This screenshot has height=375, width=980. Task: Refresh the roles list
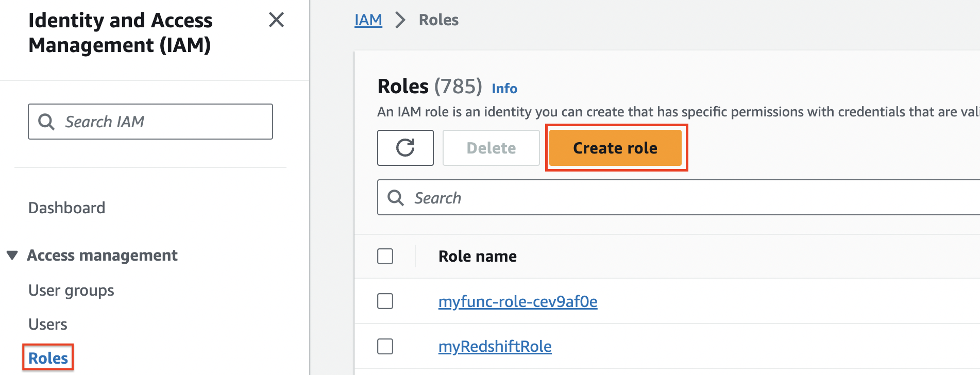click(x=405, y=148)
